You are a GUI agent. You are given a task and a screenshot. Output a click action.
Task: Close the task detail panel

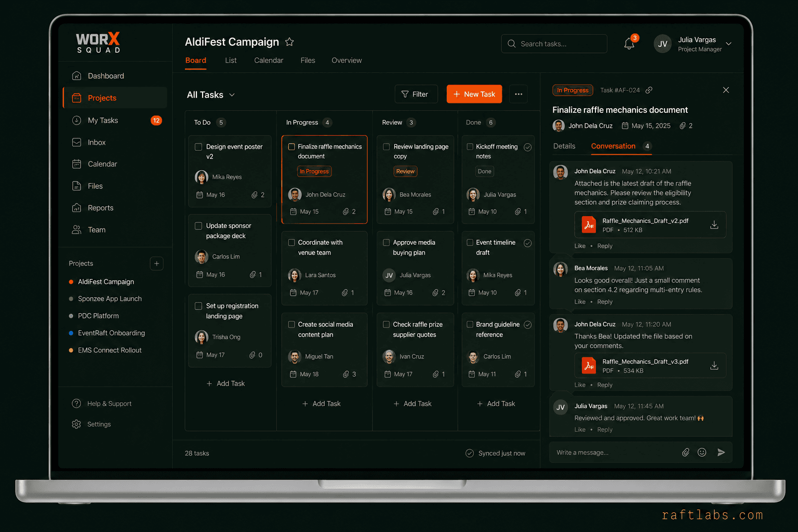726,90
